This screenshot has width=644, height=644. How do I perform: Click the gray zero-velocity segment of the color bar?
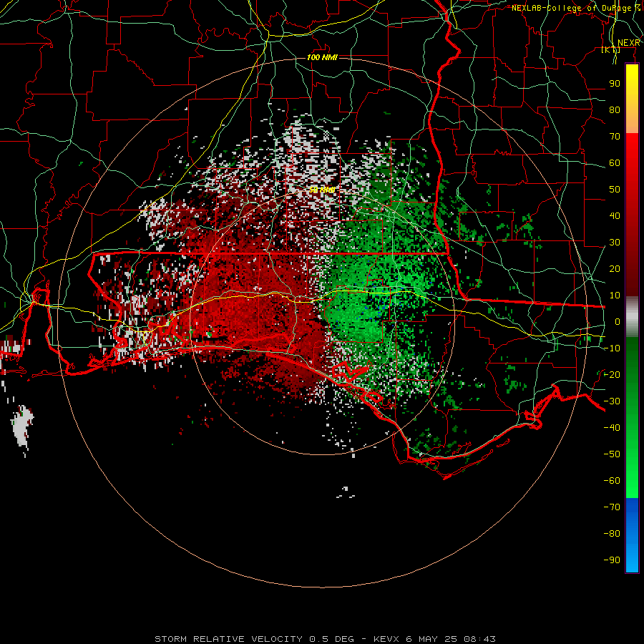632,317
